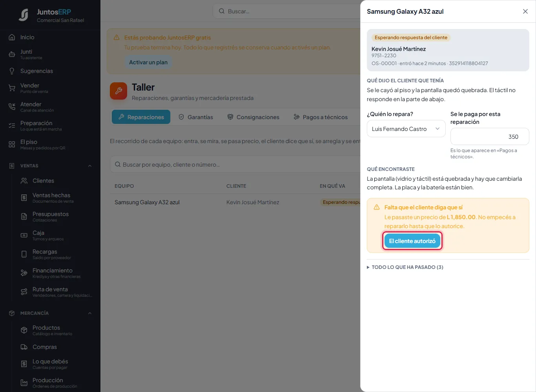Click the Atender phone icon
The height and width of the screenshot is (392, 536).
pyautogui.click(x=12, y=107)
